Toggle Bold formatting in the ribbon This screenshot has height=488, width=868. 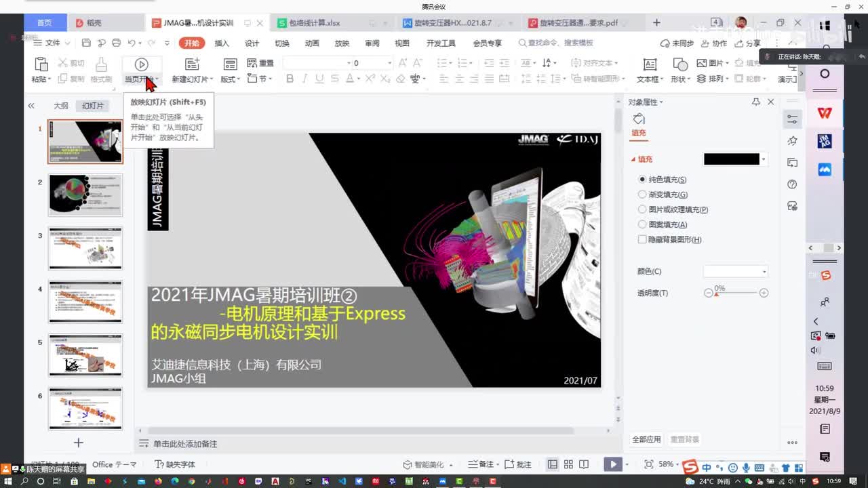[x=290, y=79]
